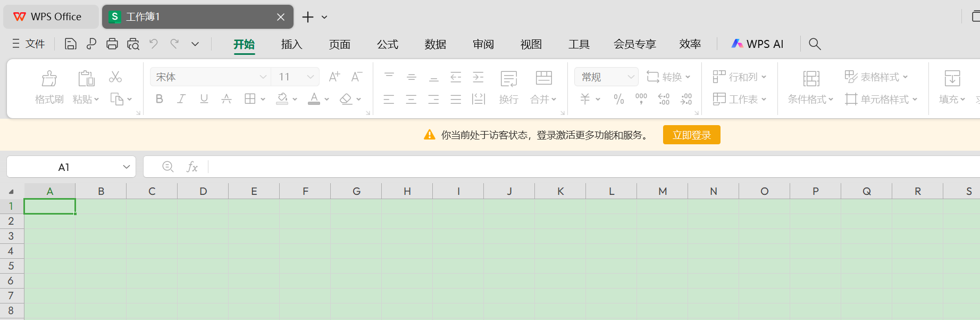Toggle Underline formatting
Image resolution: width=980 pixels, height=320 pixels.
click(204, 99)
